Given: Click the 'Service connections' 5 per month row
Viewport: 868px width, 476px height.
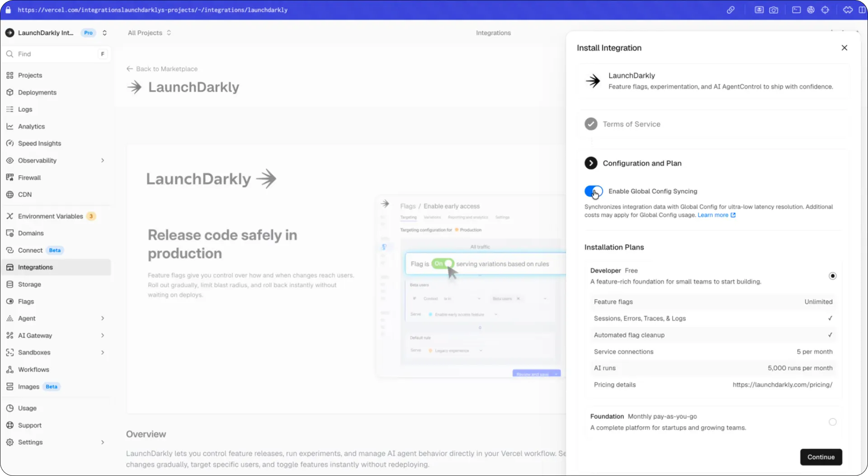Looking at the screenshot, I should [713, 352].
